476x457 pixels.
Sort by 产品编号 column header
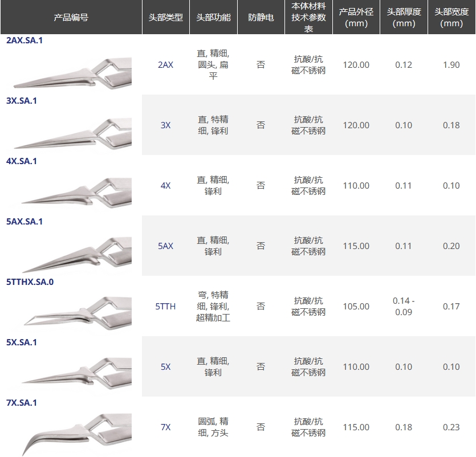coord(71,17)
